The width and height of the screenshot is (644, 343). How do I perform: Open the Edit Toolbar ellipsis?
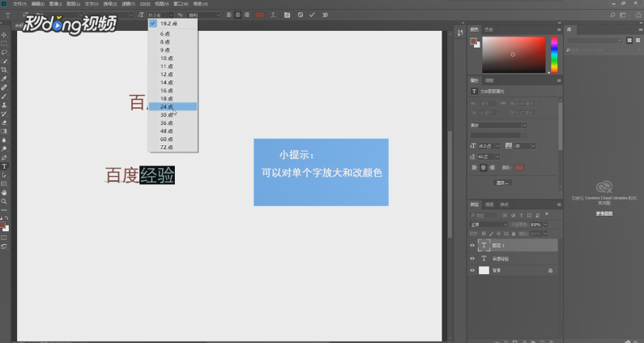[x=4, y=210]
